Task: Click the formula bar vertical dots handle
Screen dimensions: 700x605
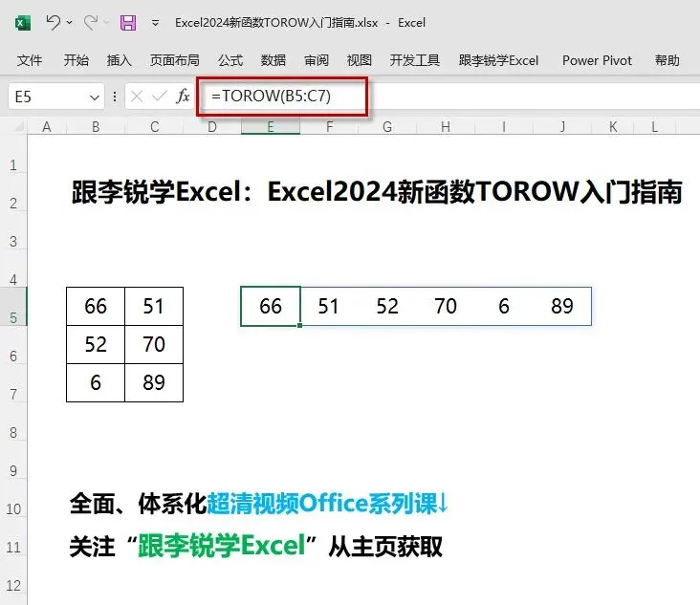Action: (x=115, y=97)
